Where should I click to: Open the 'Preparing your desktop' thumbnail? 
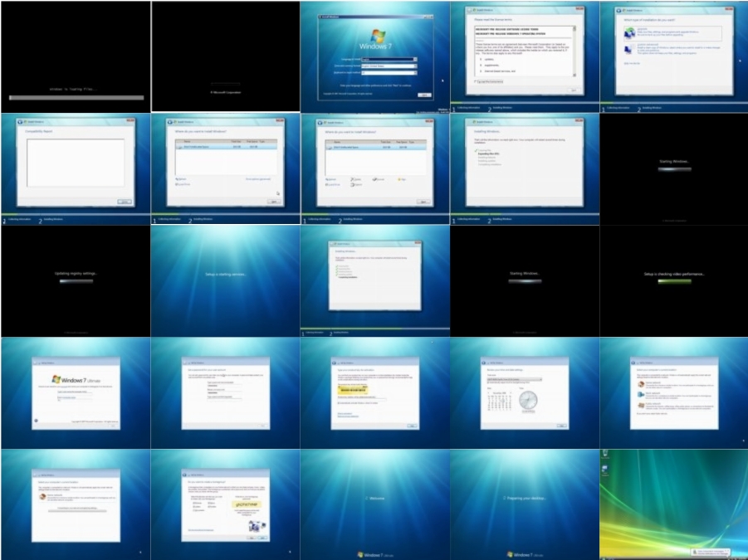525,504
